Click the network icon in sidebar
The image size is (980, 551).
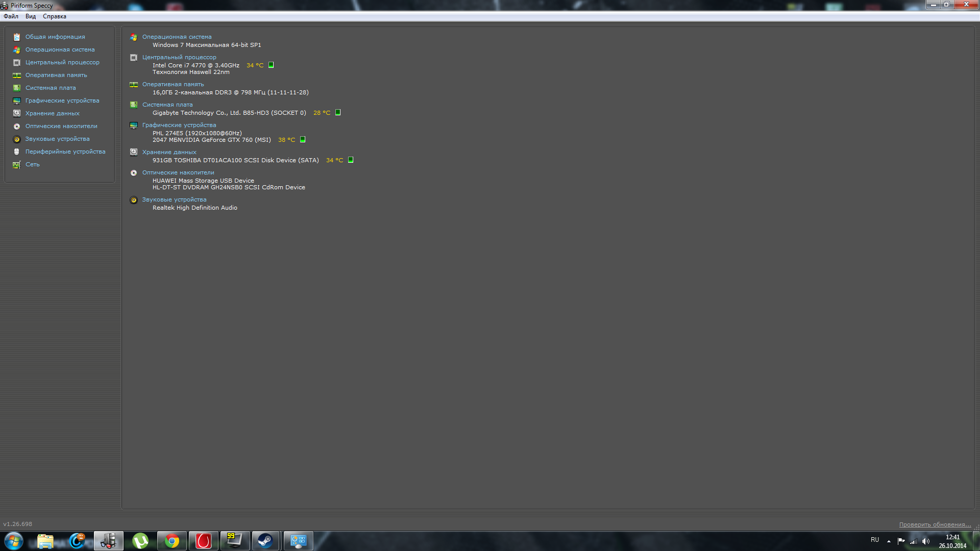tap(17, 164)
